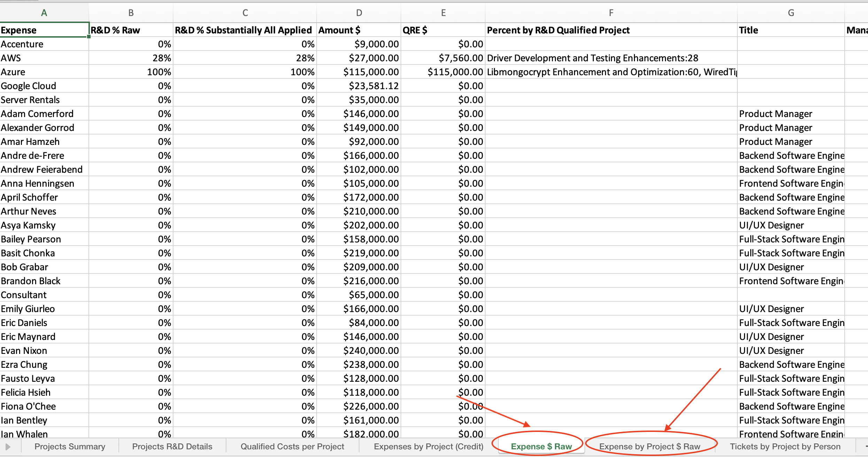
Task: Click the $240,000.00 amount for Evan Nixon
Action: click(359, 350)
